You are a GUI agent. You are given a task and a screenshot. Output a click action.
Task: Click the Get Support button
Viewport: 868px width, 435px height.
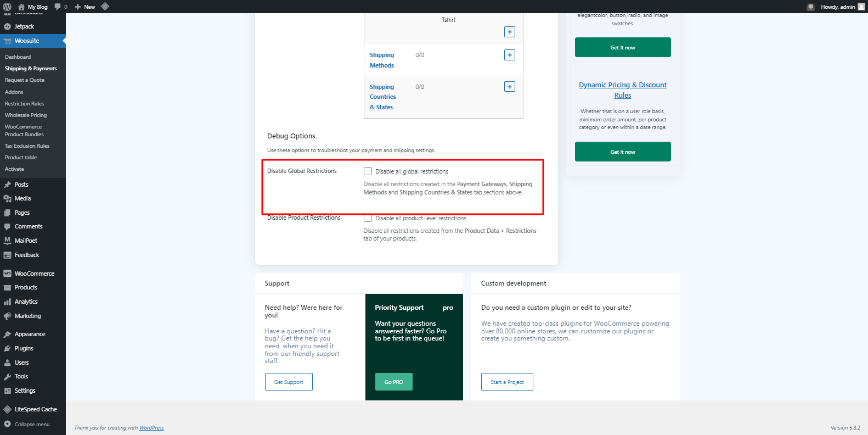pyautogui.click(x=289, y=382)
